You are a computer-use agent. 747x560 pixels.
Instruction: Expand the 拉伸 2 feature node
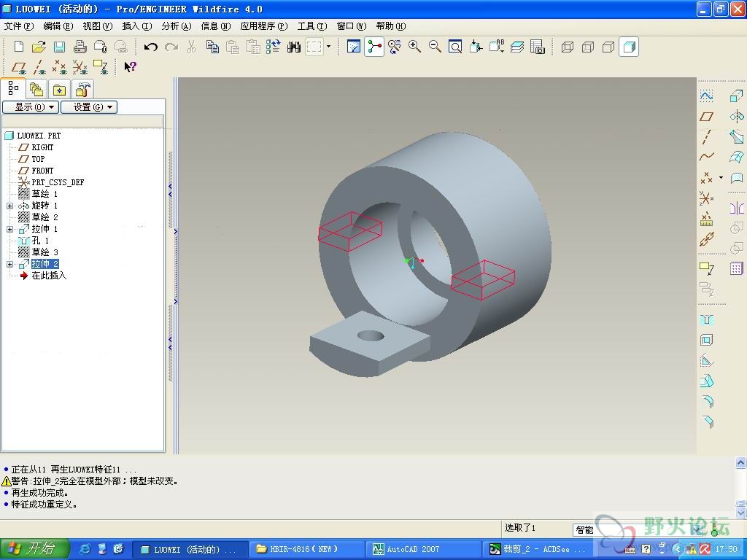9,264
